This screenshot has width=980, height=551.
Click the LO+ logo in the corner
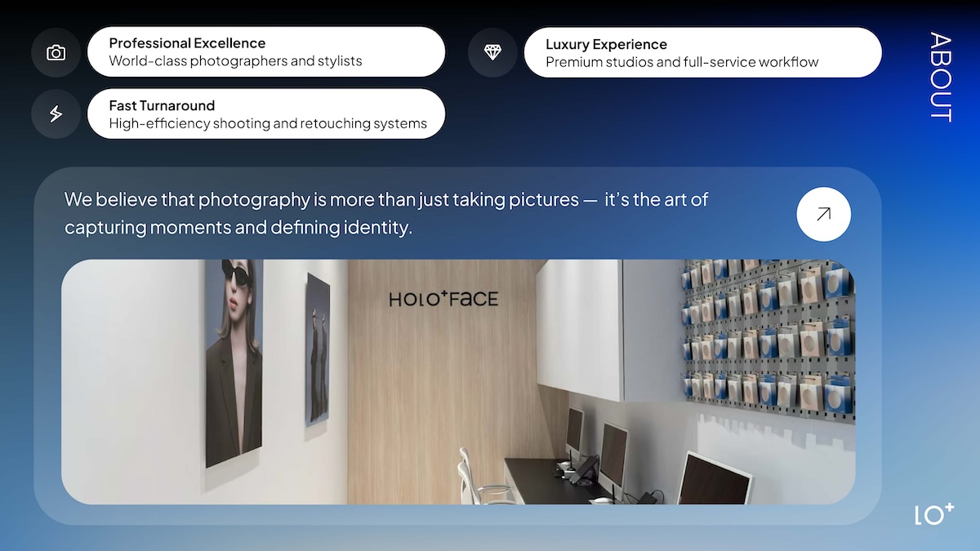(x=934, y=514)
